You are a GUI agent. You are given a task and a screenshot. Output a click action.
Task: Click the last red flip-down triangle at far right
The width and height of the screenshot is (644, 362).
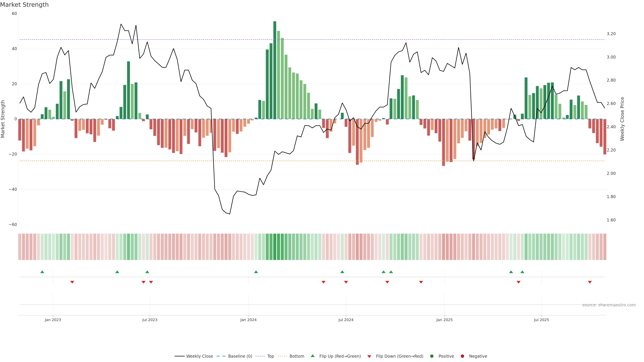point(590,282)
